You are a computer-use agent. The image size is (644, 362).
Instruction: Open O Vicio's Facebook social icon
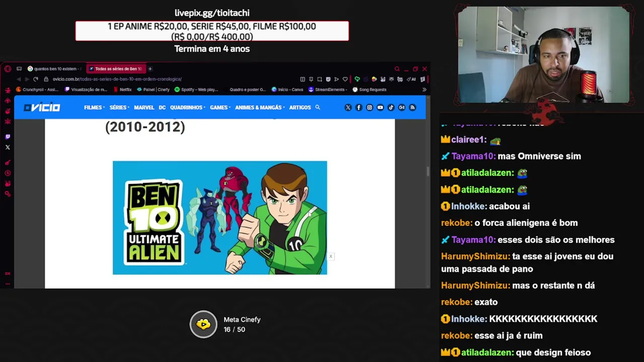[x=359, y=107]
